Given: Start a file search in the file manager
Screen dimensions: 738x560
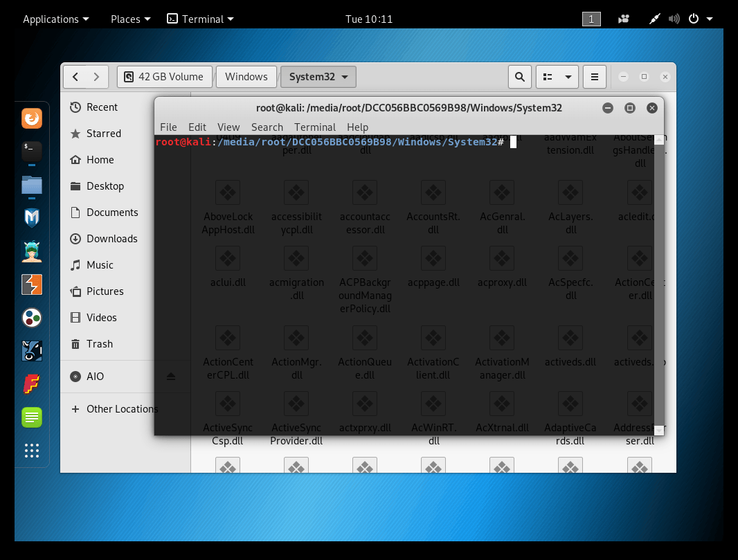Looking at the screenshot, I should (x=520, y=77).
